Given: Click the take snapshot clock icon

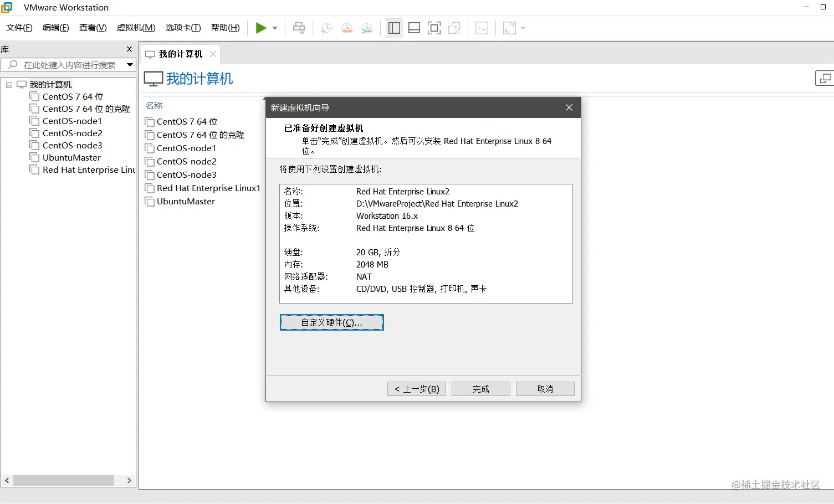Looking at the screenshot, I should [x=326, y=28].
